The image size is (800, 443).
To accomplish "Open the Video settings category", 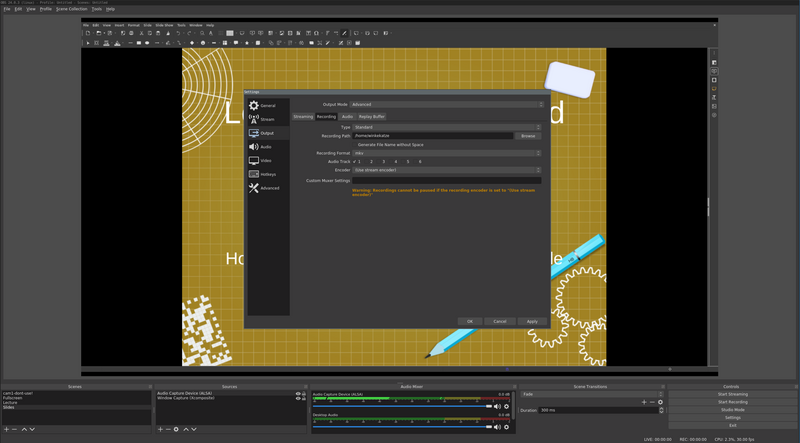I will [266, 160].
